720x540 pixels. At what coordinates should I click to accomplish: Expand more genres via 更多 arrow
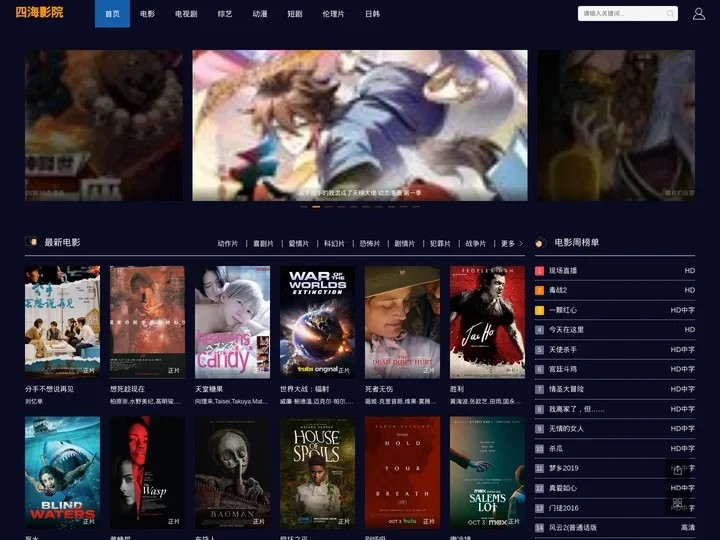pos(512,243)
